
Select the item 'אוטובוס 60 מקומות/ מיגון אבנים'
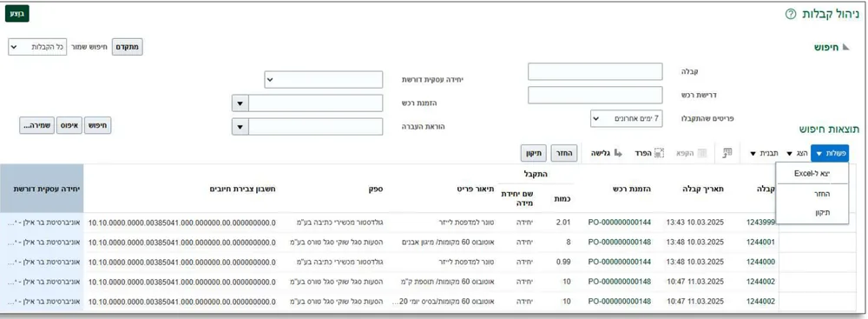tap(447, 242)
